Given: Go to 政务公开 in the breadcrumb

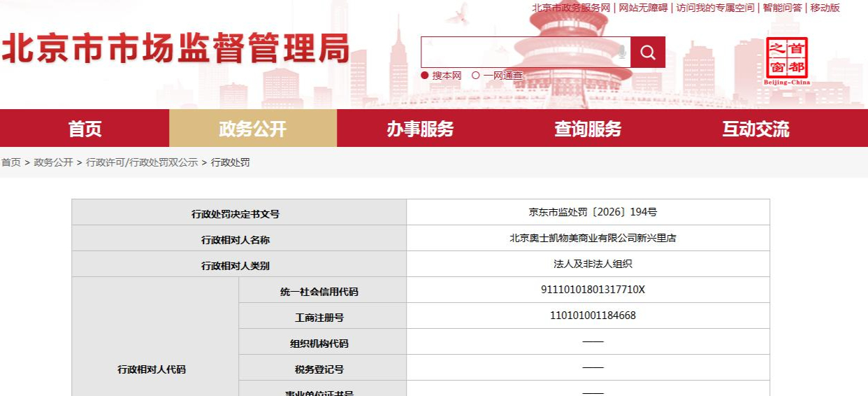Looking at the screenshot, I should [x=54, y=162].
